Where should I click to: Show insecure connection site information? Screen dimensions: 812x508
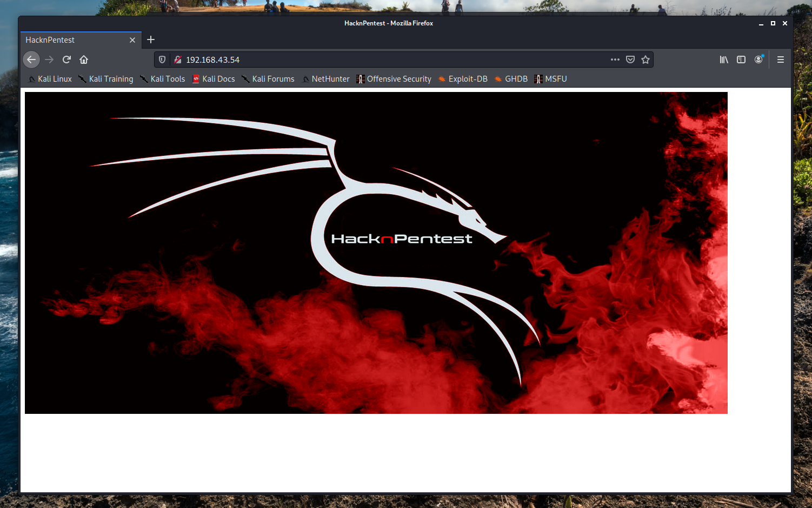point(177,60)
